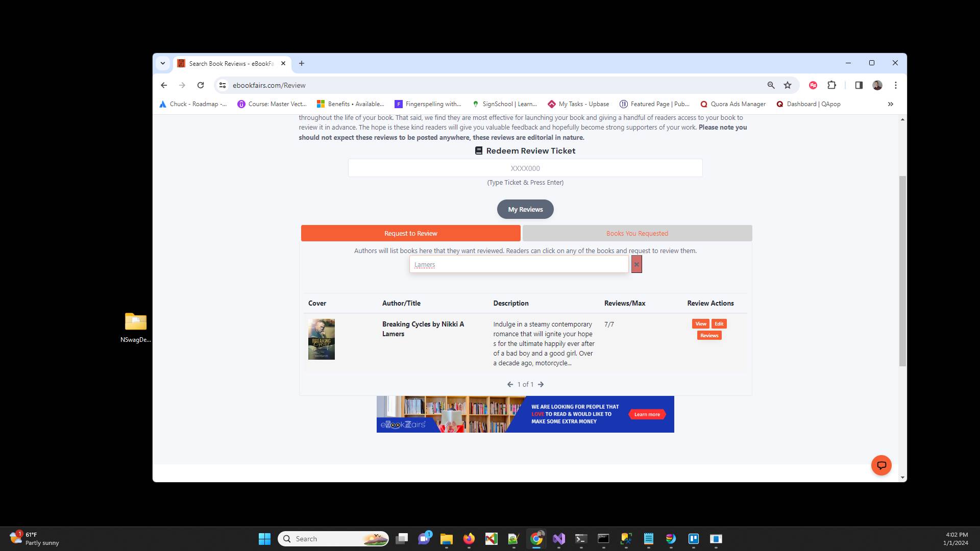This screenshot has height=551, width=980.
Task: Open the tab search chevron
Action: (x=163, y=63)
